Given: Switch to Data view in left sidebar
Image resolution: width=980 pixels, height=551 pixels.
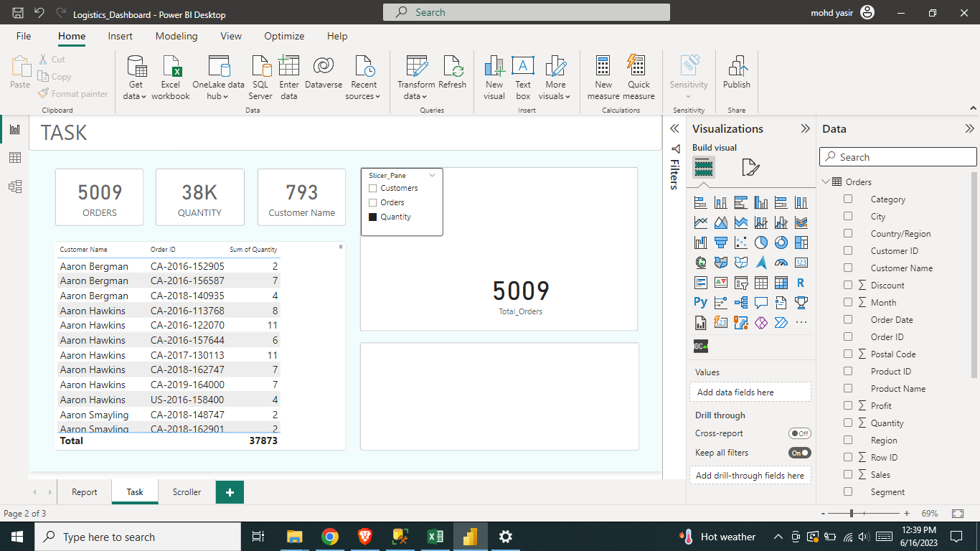Looking at the screenshot, I should [x=15, y=158].
